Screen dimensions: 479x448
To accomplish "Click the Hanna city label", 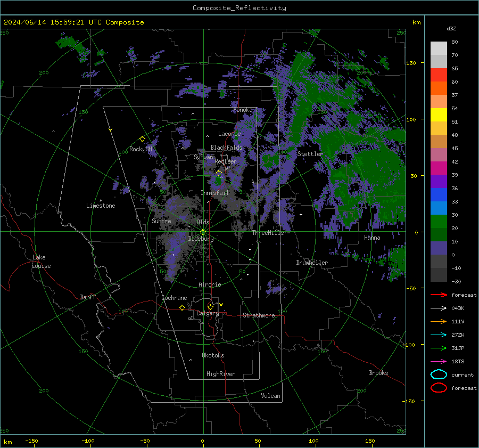I will [x=372, y=238].
